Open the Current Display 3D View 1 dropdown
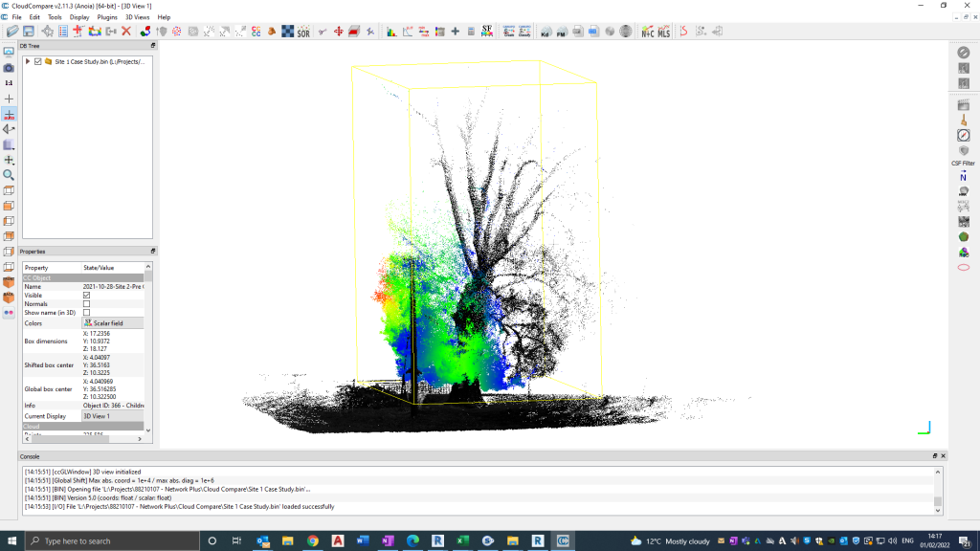 tap(113, 416)
